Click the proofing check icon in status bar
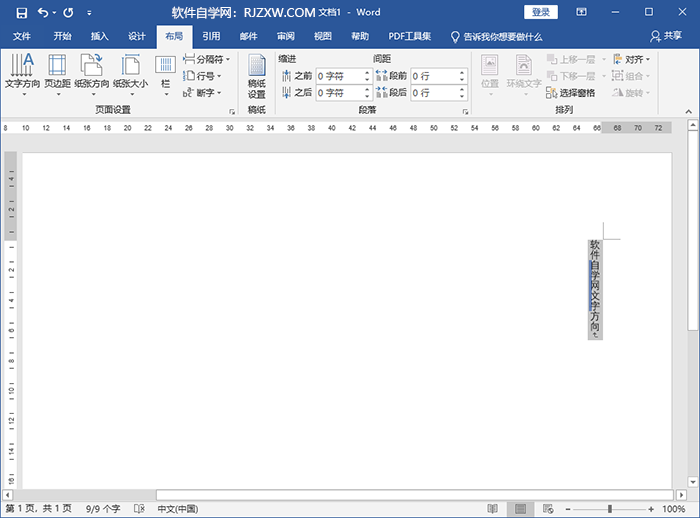The image size is (700, 518). 139,509
